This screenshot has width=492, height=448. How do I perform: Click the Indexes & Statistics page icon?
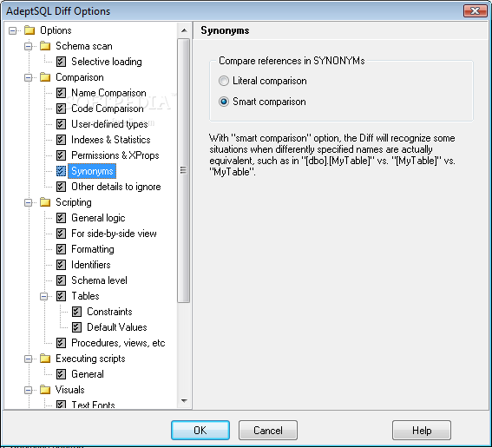click(x=61, y=140)
